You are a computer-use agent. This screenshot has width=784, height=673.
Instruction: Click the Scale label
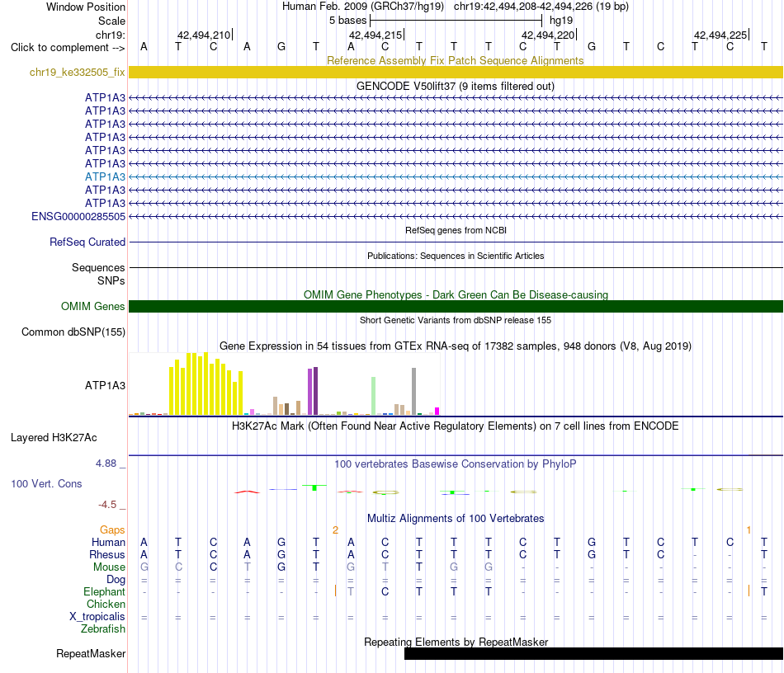(x=111, y=21)
